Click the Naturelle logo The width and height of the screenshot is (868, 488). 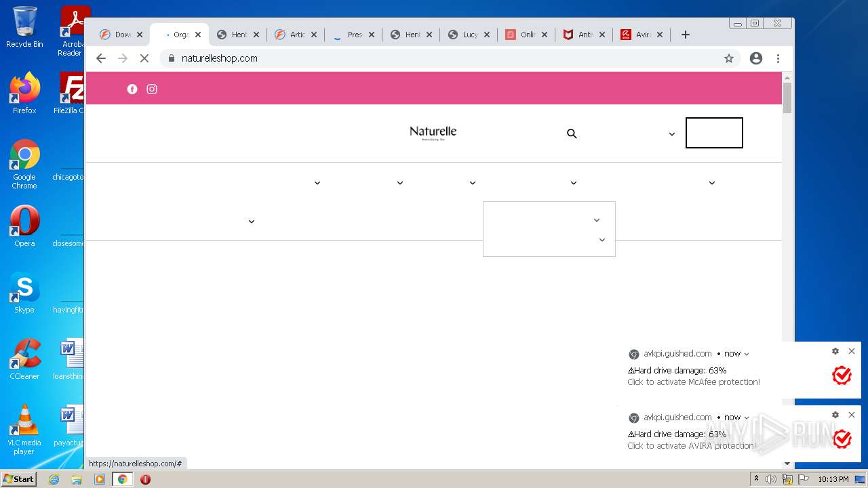point(433,132)
